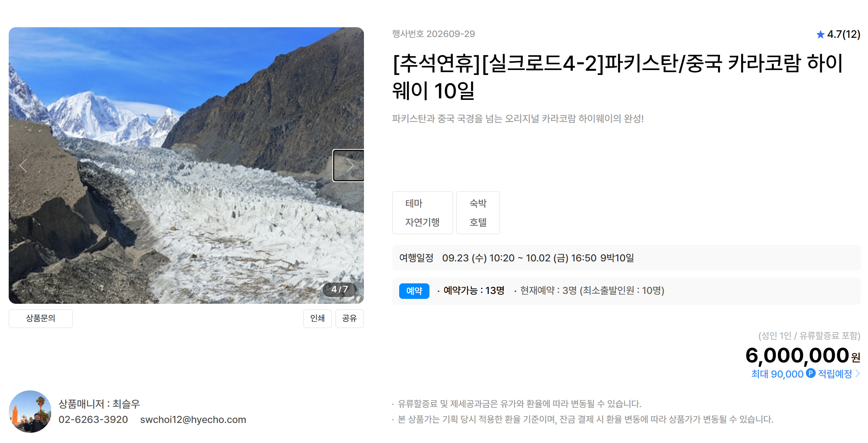
Task: Click the blue 예약 reservation badge
Action: 414,291
